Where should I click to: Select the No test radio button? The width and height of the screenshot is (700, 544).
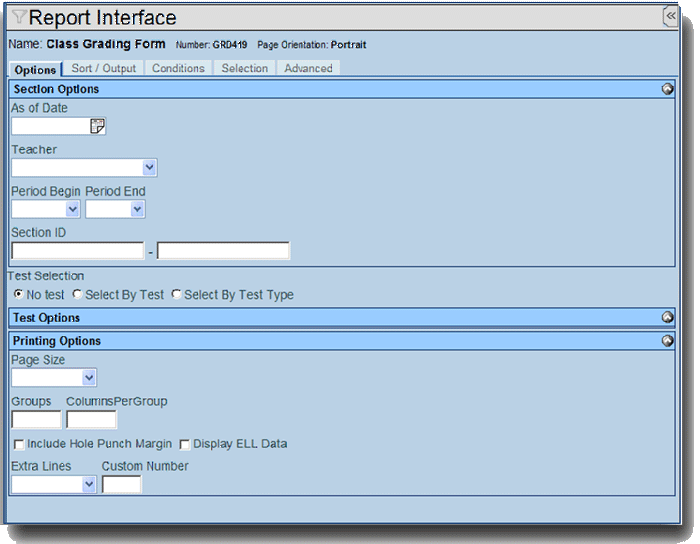(x=18, y=295)
